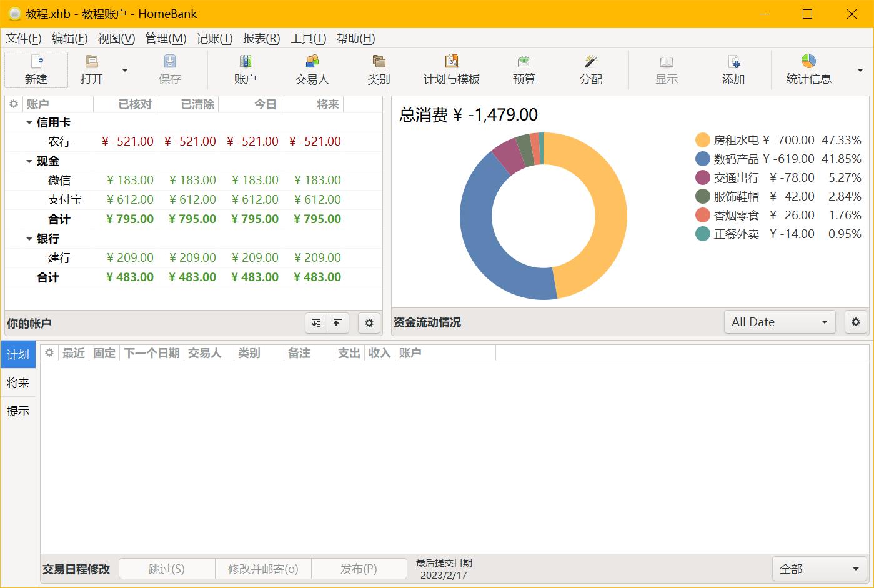Open the All Date range dropdown
874x588 pixels.
(x=779, y=322)
